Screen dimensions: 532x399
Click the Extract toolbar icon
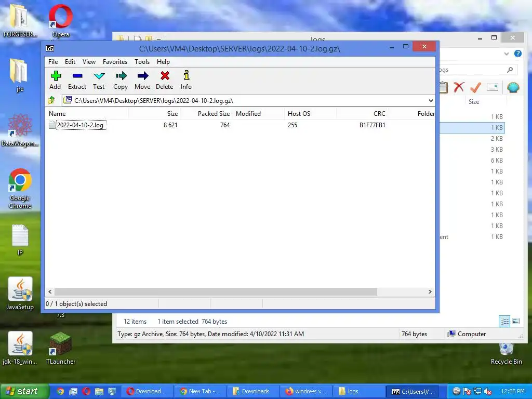tap(77, 80)
